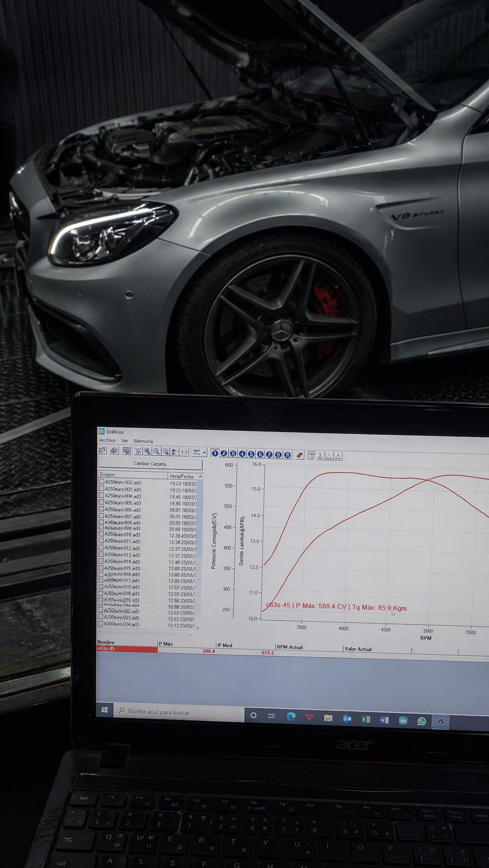The image size is (489, 868).
Task: Click the Valor Actual column header
Action: click(377, 649)
